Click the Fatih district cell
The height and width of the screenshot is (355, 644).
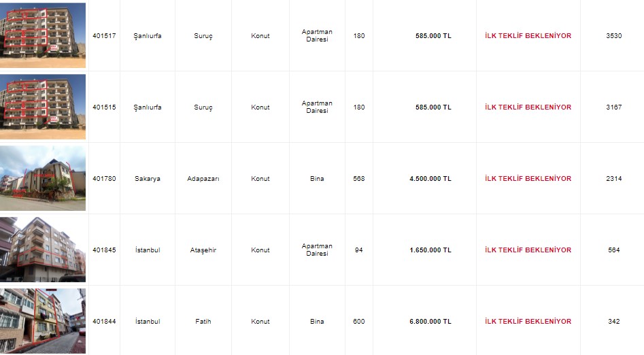(203, 322)
